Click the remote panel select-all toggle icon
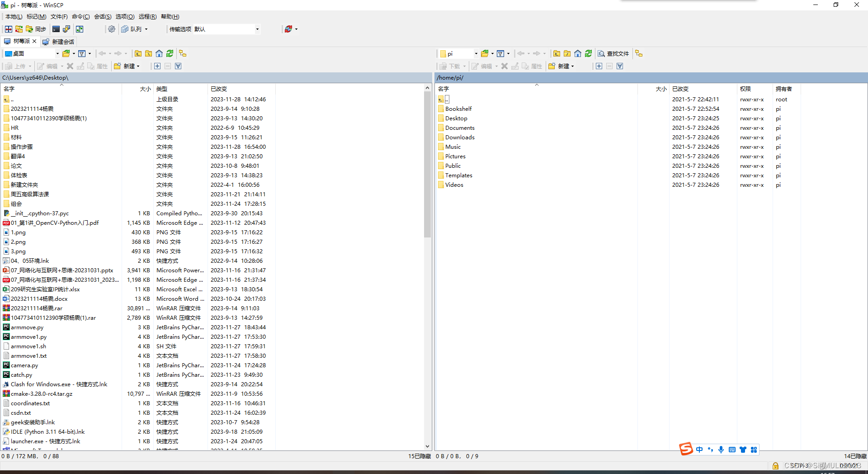Screen dimensions: 868x474 click(x=620, y=66)
